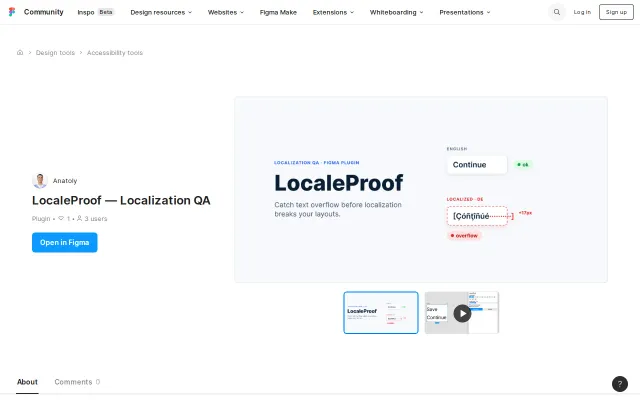
Task: Click the "3 users" text
Action: [x=96, y=218]
